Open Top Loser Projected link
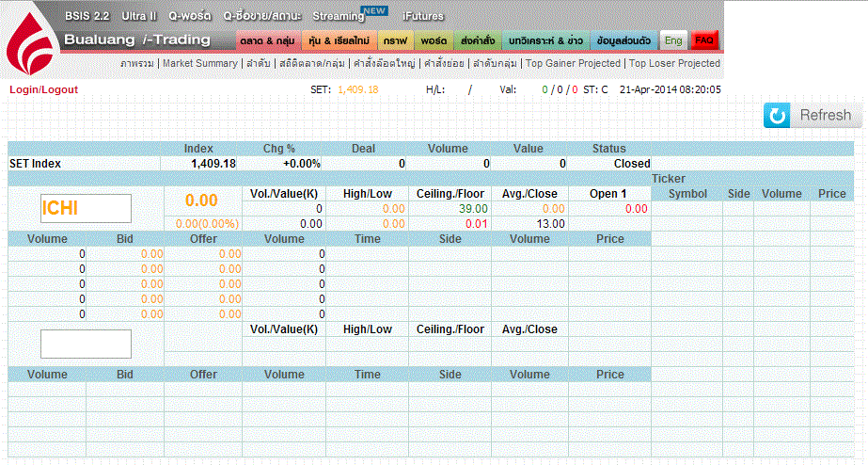 click(674, 63)
